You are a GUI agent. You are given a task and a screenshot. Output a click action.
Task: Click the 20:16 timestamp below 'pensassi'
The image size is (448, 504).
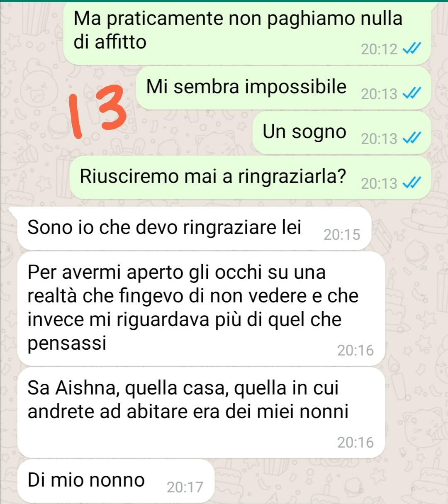pyautogui.click(x=355, y=351)
